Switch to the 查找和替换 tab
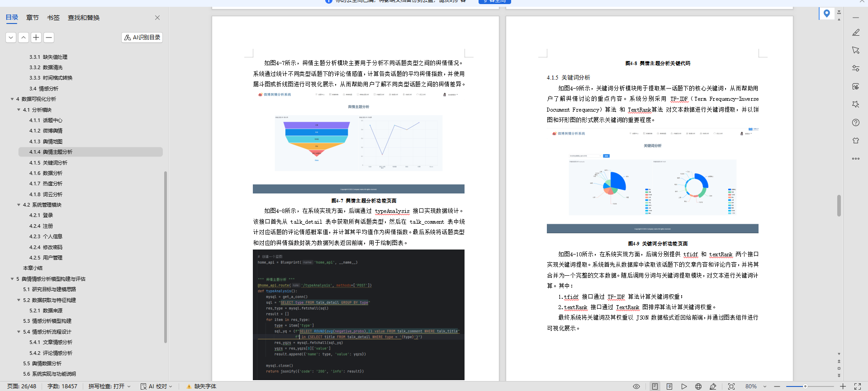This screenshot has width=868, height=391. pyautogui.click(x=84, y=18)
